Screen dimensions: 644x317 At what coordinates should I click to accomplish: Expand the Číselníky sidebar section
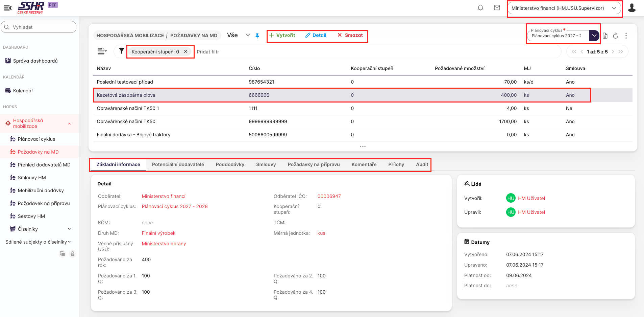coord(69,229)
